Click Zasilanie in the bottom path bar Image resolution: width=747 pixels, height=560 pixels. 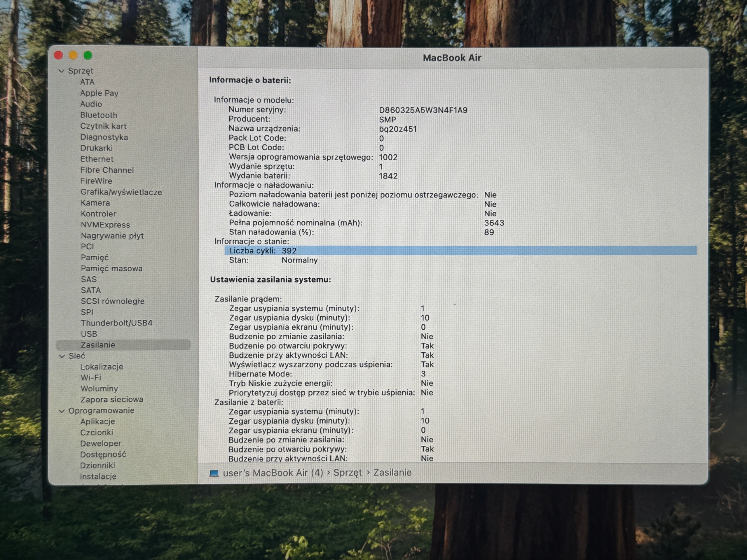click(392, 472)
